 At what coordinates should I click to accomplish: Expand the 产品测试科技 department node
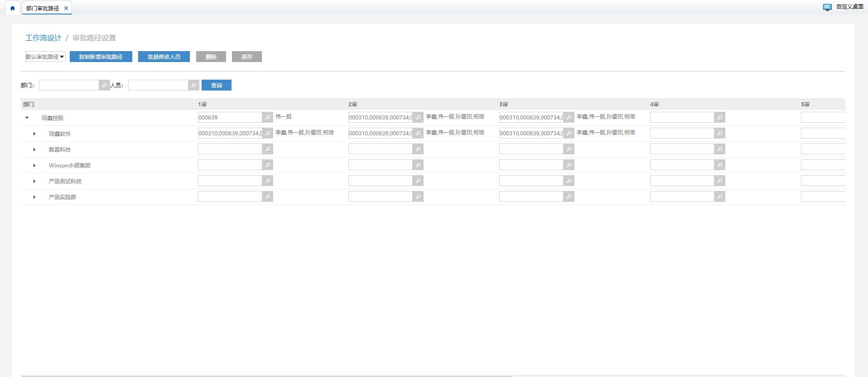pos(34,181)
